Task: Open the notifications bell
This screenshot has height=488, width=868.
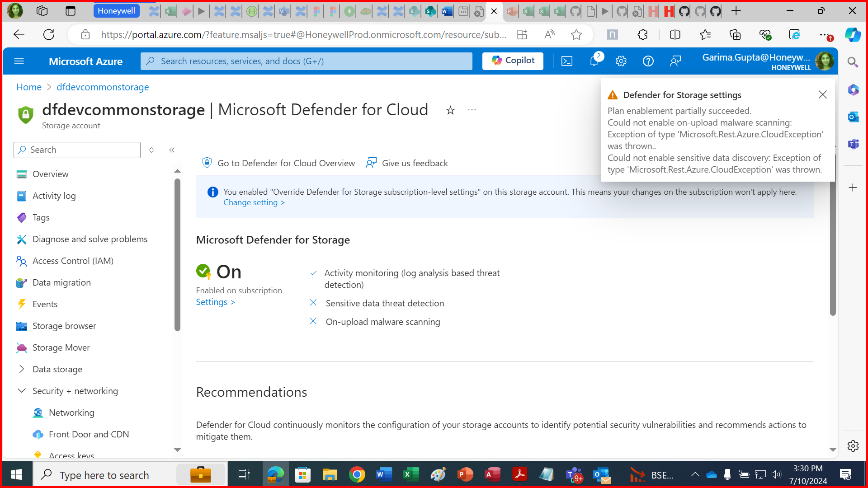Action: [594, 61]
